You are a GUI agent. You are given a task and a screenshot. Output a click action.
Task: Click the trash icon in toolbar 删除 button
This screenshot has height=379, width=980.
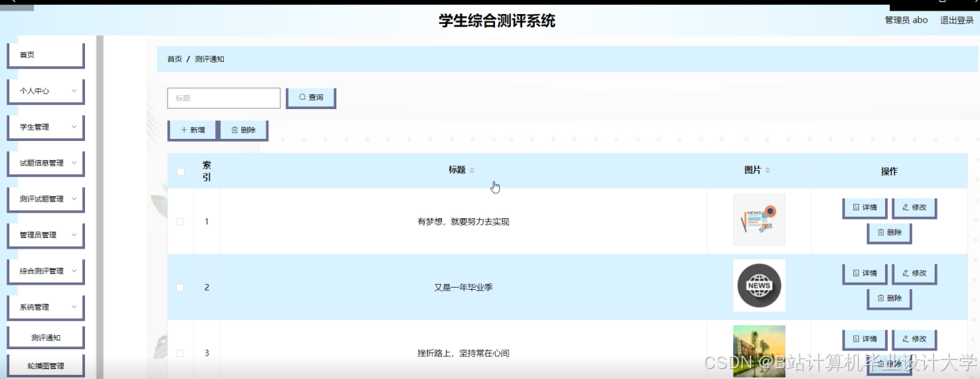coord(234,130)
